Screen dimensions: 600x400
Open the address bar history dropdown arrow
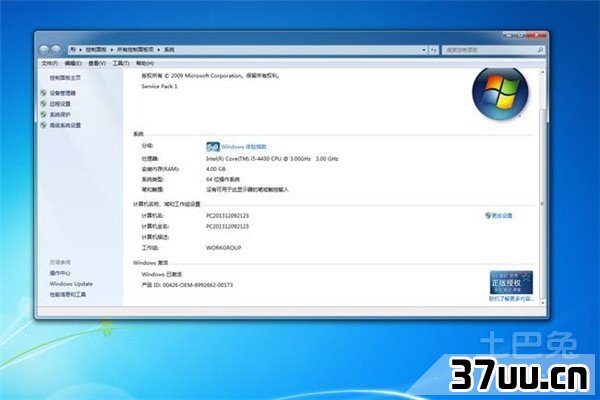(x=424, y=50)
